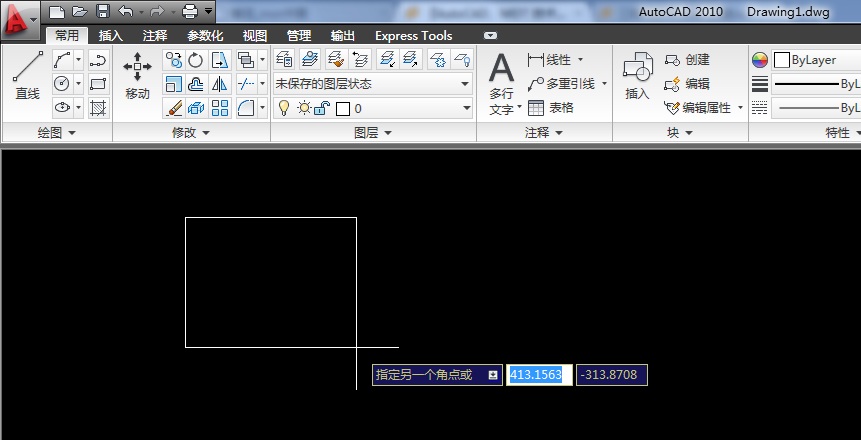Select the Arc drawing tool
Screen dimensions: 861x440
[62, 59]
